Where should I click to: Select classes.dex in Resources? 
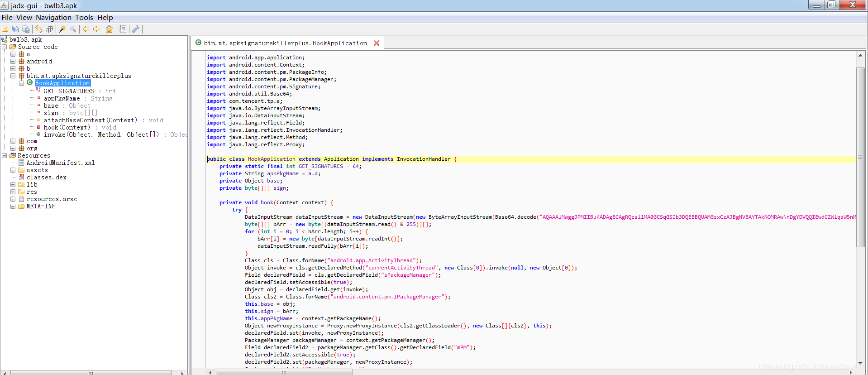pyautogui.click(x=47, y=177)
